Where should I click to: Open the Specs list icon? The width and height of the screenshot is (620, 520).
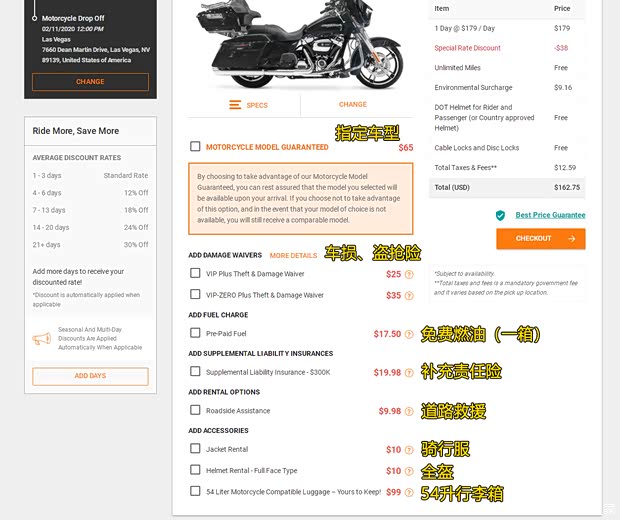pyautogui.click(x=235, y=105)
